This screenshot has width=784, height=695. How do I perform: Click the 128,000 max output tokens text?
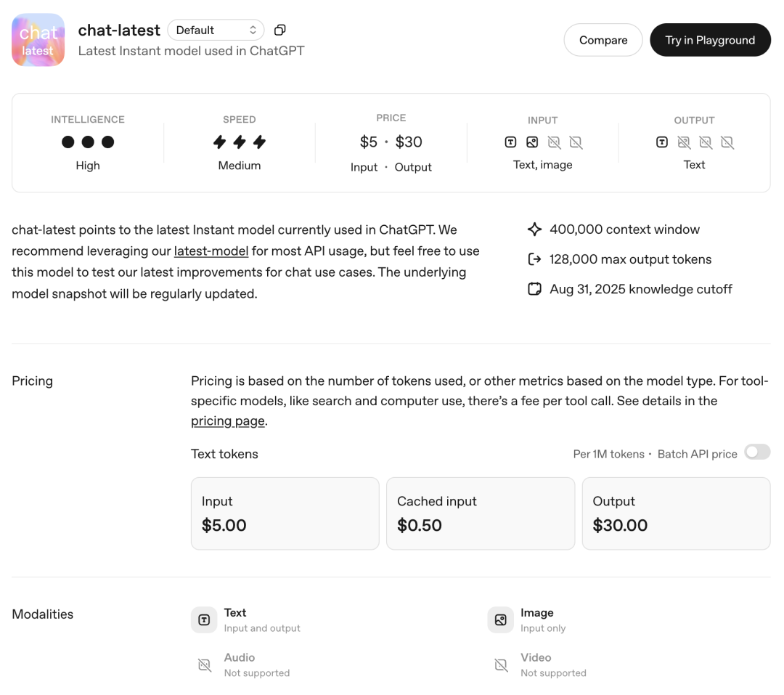click(x=631, y=259)
